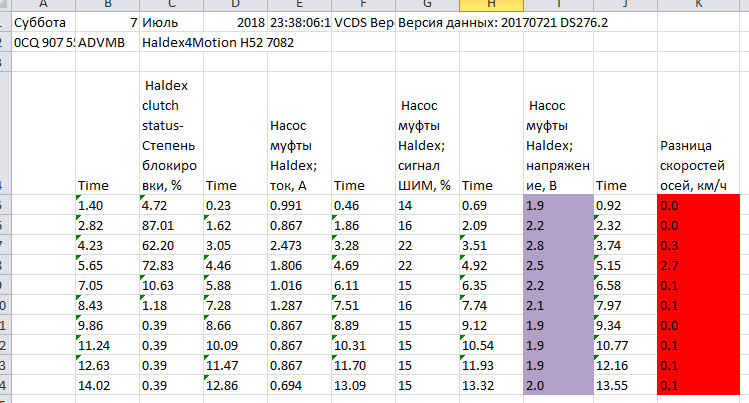The height and width of the screenshot is (403, 749).
Task: Click the cell with value 1.18
Action: pos(171,305)
